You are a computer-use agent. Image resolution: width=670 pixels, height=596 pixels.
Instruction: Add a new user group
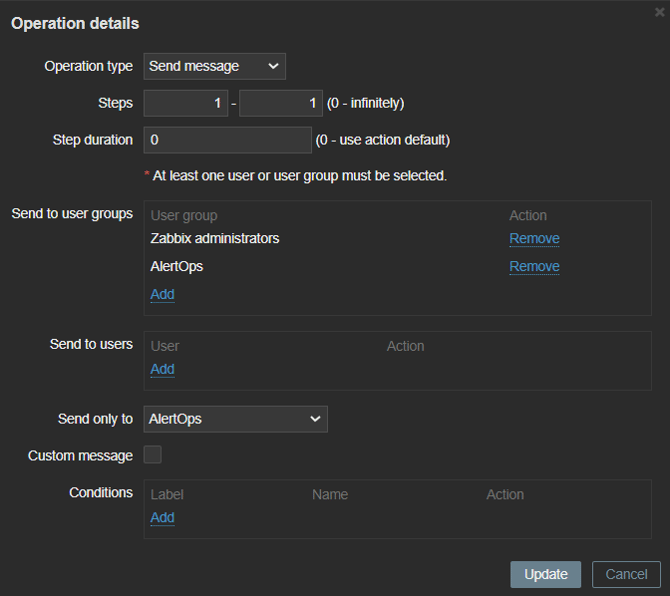162,294
